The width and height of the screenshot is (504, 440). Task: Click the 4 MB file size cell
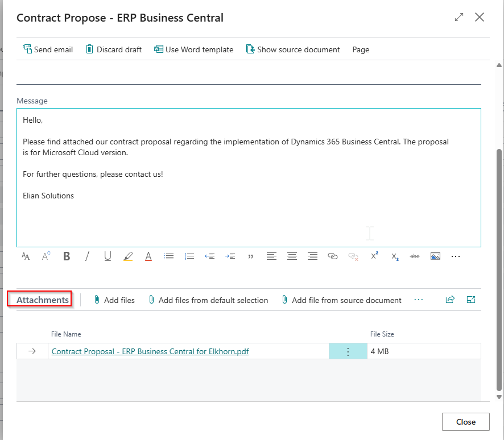424,351
